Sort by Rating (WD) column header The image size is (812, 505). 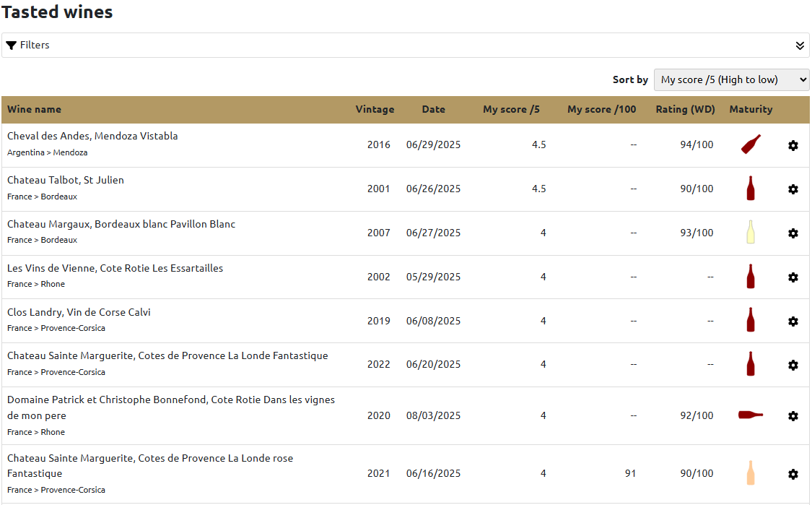tap(685, 109)
